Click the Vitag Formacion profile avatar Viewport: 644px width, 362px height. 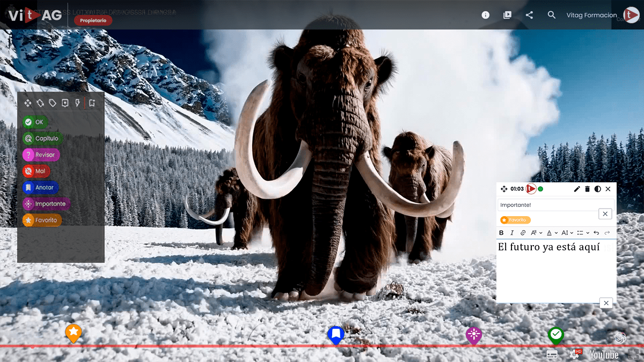(x=631, y=15)
